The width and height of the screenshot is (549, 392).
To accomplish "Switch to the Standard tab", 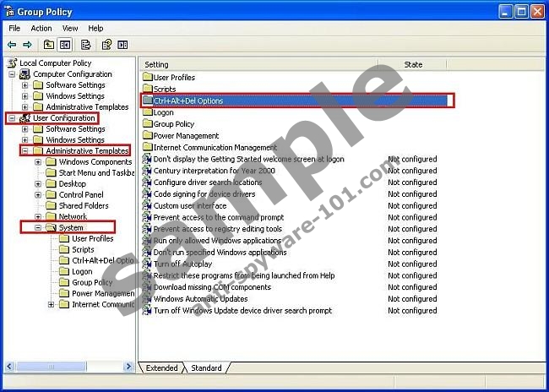I will 206,368.
